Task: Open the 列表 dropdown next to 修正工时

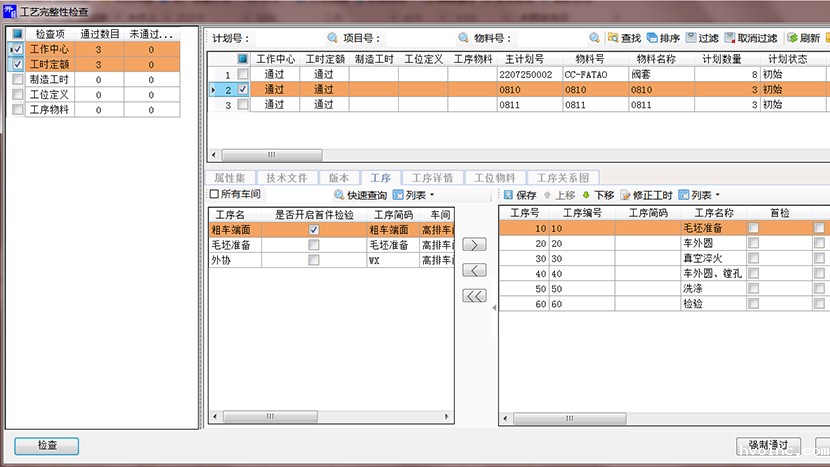Action: (699, 195)
